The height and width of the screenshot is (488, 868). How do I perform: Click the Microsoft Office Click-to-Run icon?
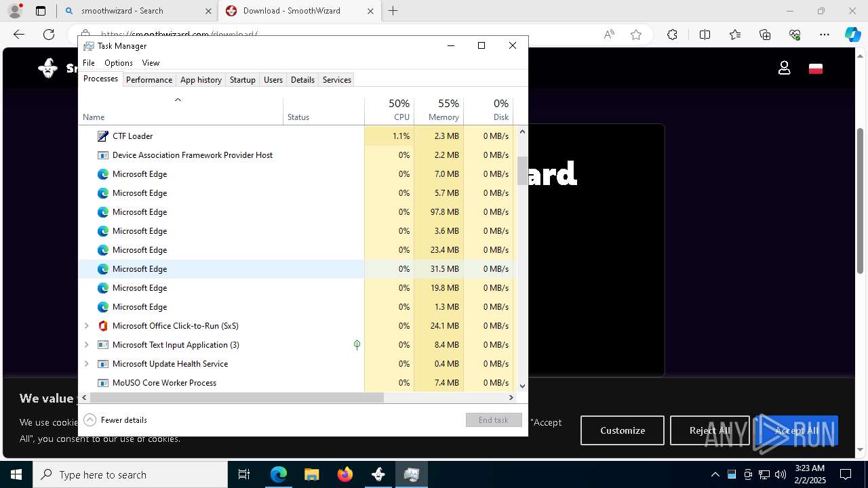(103, 326)
